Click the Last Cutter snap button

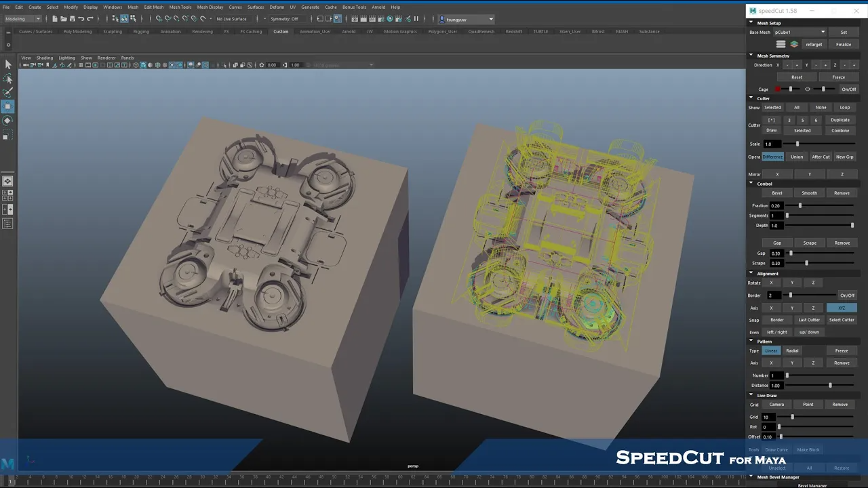[x=809, y=320]
